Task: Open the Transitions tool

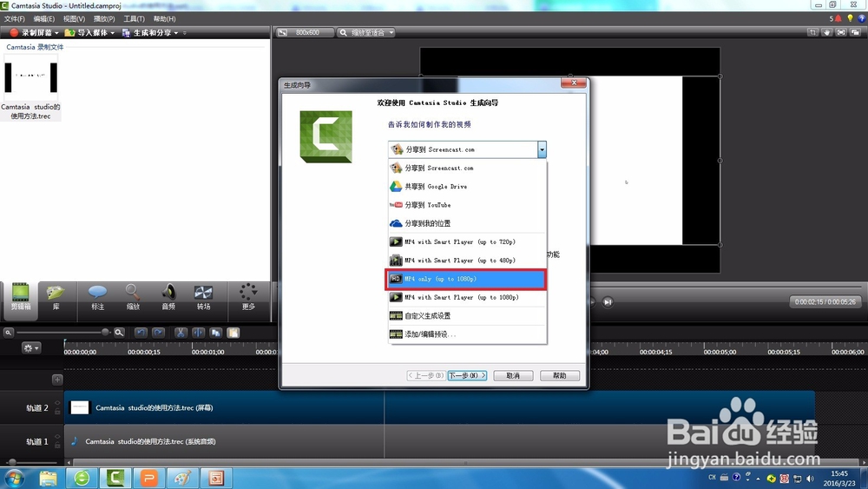Action: click(203, 296)
